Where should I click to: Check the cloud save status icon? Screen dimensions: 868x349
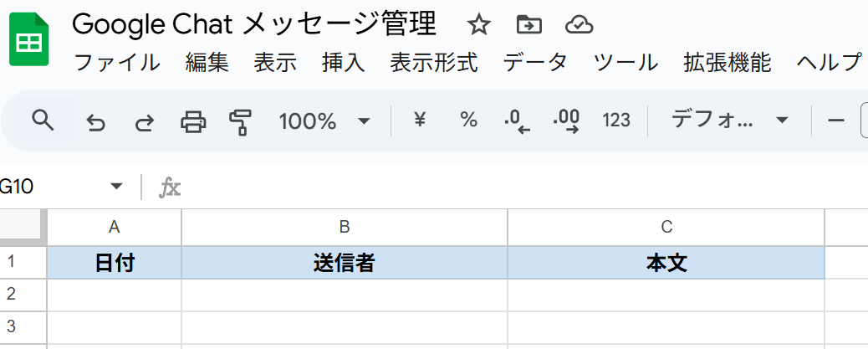(x=579, y=25)
